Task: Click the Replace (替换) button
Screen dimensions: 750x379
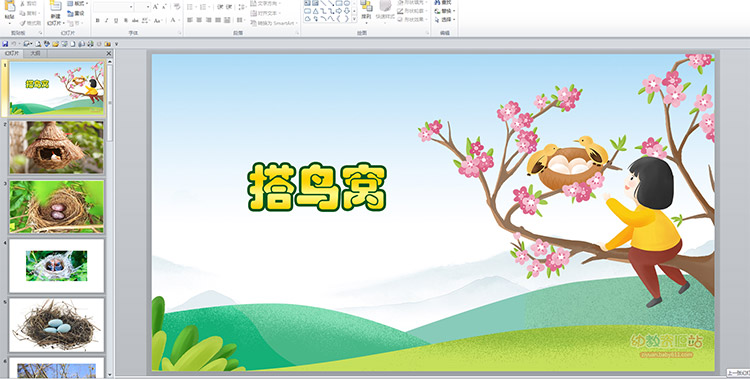Action: 445,11
